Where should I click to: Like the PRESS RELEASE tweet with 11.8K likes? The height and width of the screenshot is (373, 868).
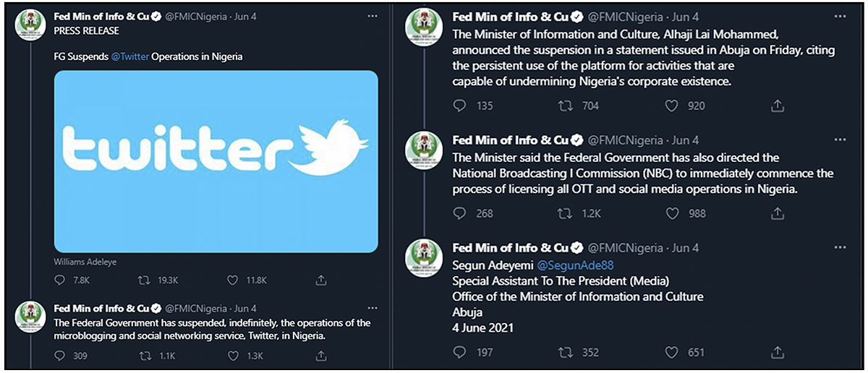pos(233,280)
